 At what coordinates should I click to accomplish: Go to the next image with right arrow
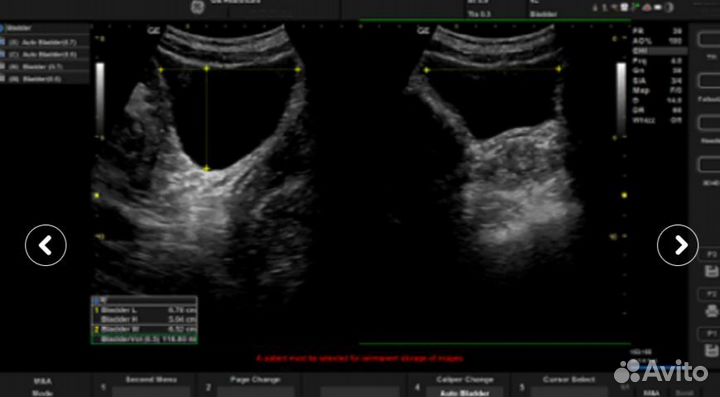678,245
